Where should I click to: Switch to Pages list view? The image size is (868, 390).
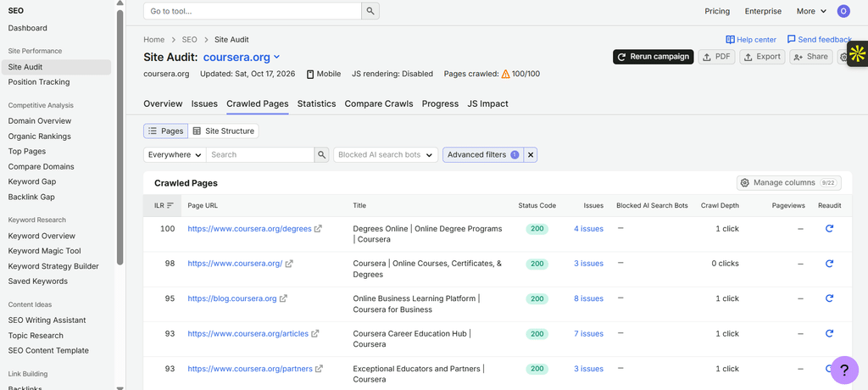[x=165, y=131]
